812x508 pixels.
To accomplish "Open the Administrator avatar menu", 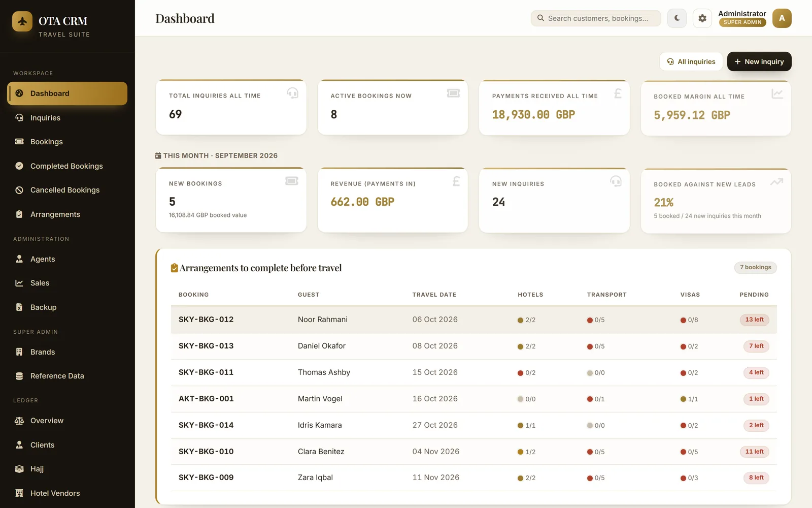I will pos(782,18).
